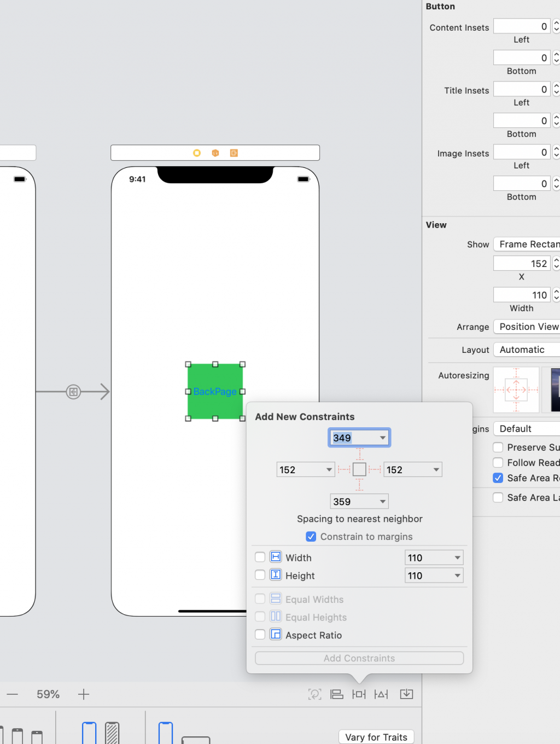Check the Aspect Ratio checkbox
This screenshot has height=744, width=560.
point(260,635)
